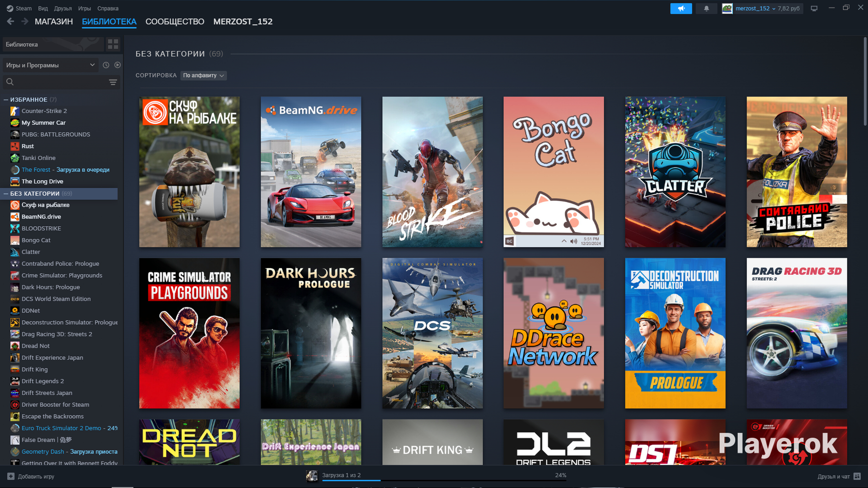The height and width of the screenshot is (488, 868).
Task: Open the DCS World cover
Action: pos(433,333)
